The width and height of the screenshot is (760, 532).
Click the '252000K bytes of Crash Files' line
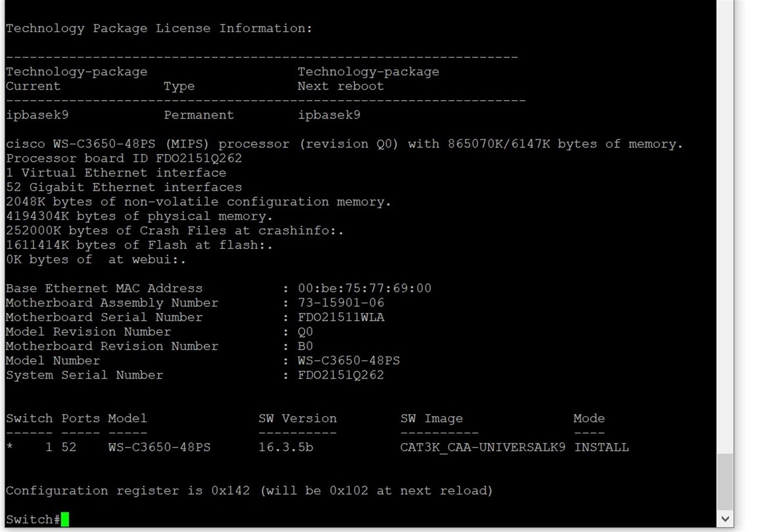(175, 231)
